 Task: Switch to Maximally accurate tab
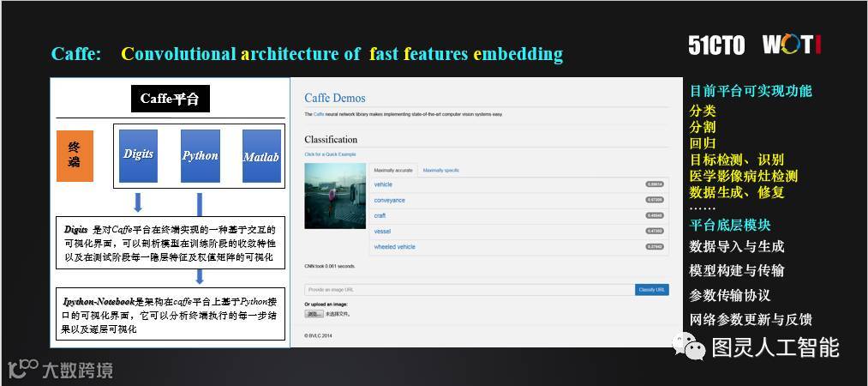click(393, 171)
